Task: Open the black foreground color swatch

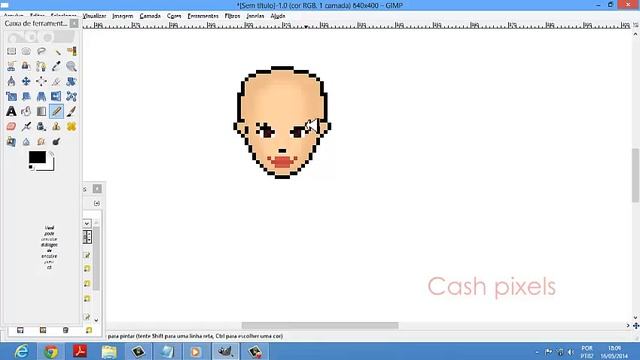Action: point(37,157)
